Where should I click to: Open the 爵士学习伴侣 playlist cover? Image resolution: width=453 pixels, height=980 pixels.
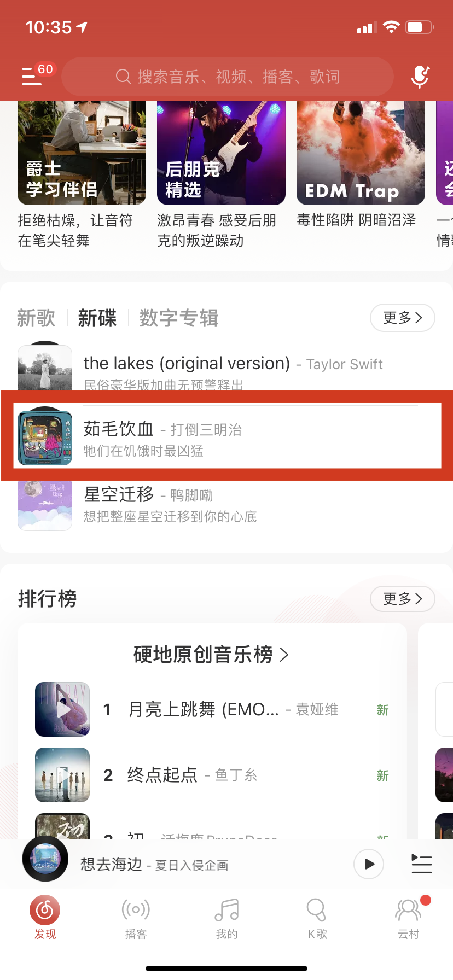82,153
